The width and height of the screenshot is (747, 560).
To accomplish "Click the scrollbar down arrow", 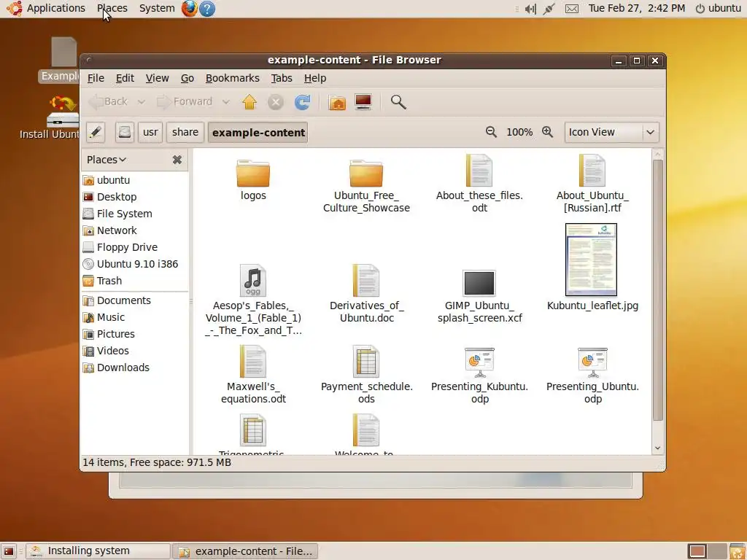I will click(657, 448).
